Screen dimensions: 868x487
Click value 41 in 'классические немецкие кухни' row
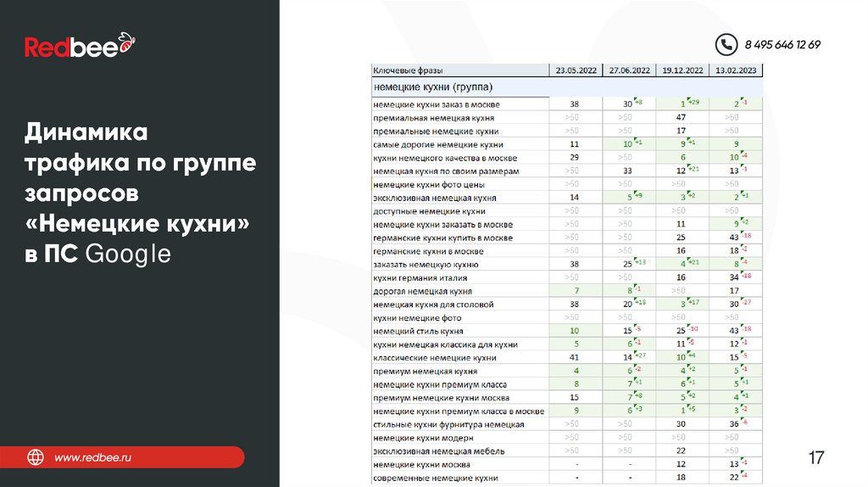[x=575, y=357]
